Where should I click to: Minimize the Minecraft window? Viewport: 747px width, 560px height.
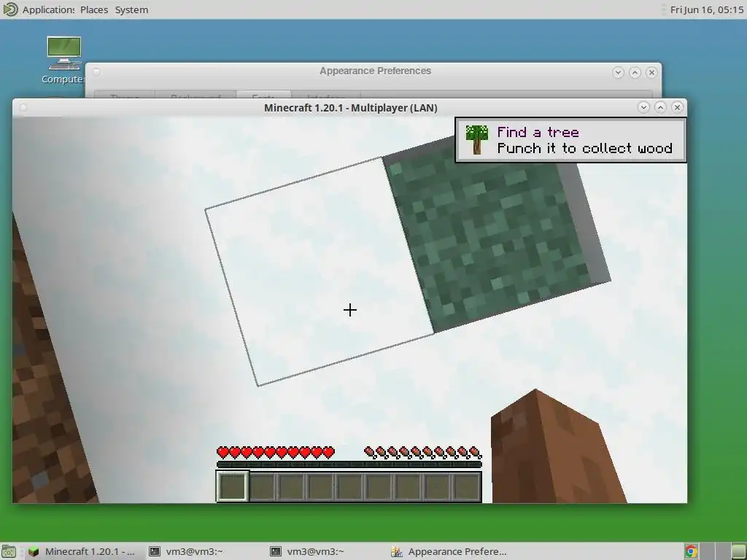643,107
